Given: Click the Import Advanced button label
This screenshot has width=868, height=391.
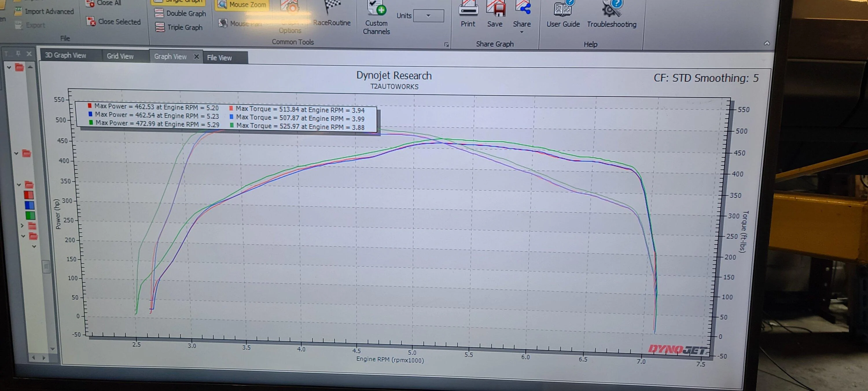Looking at the screenshot, I should tap(49, 12).
